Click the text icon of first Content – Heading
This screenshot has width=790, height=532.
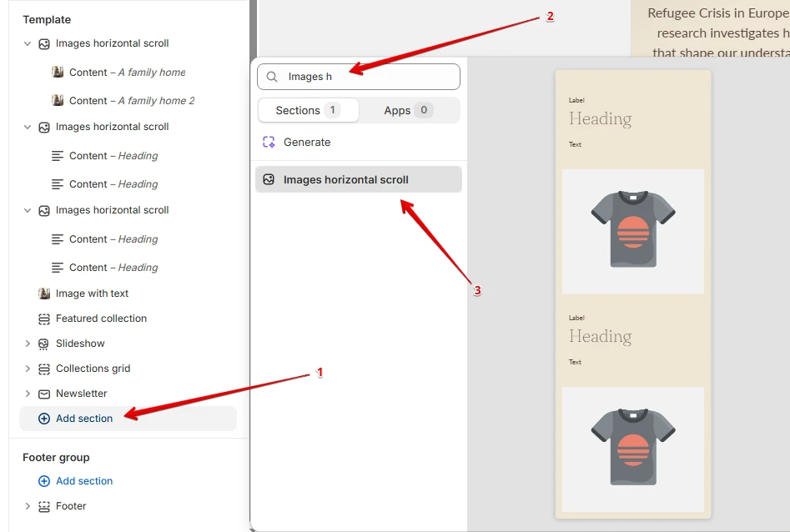58,156
